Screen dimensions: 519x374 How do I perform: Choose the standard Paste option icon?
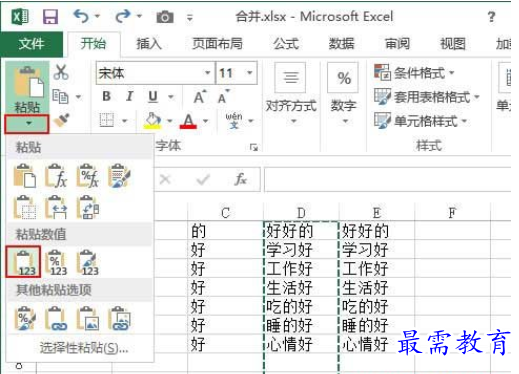tap(25, 176)
